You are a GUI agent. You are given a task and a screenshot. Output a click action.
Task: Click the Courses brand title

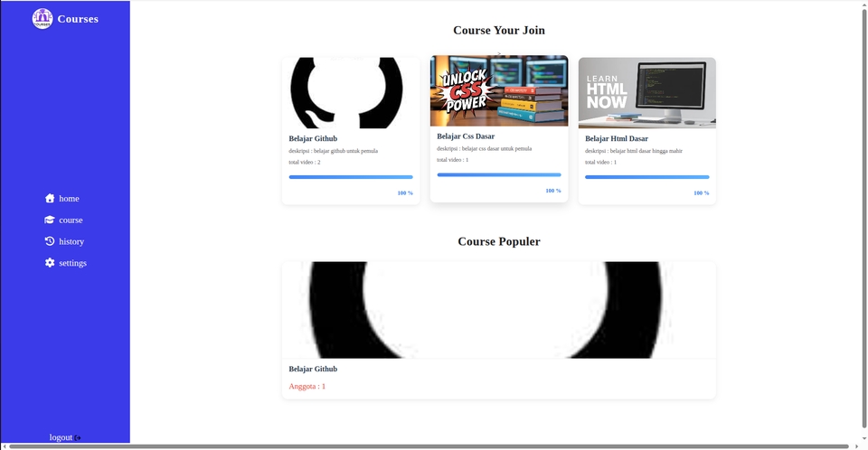(78, 19)
